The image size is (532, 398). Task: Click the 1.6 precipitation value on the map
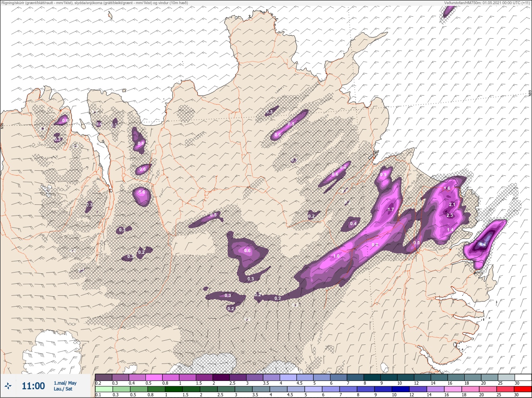[447, 188]
